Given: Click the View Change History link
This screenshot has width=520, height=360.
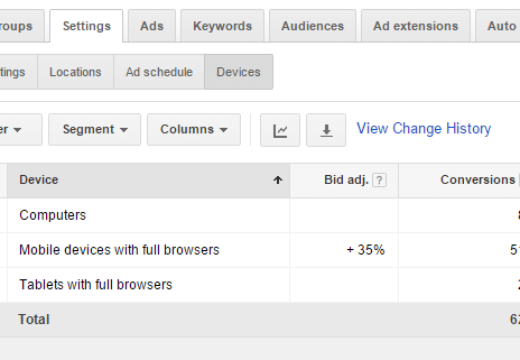Looking at the screenshot, I should point(424,129).
